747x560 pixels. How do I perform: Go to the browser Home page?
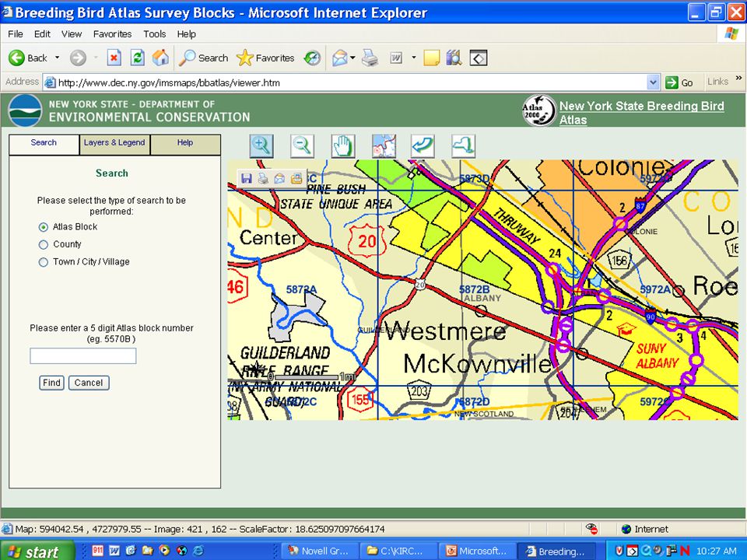click(x=160, y=58)
